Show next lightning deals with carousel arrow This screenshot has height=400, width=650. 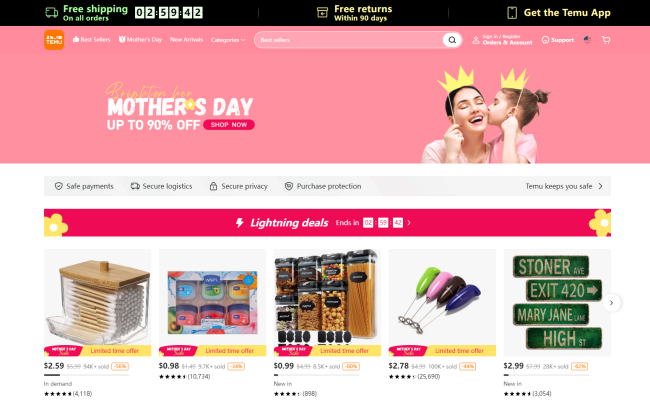[x=611, y=303]
